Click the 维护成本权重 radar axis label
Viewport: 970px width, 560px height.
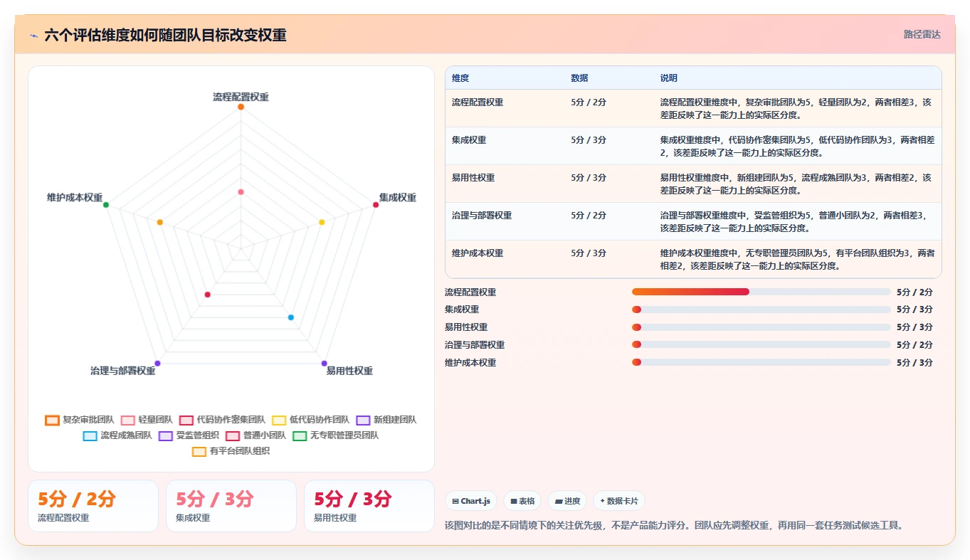point(75,198)
